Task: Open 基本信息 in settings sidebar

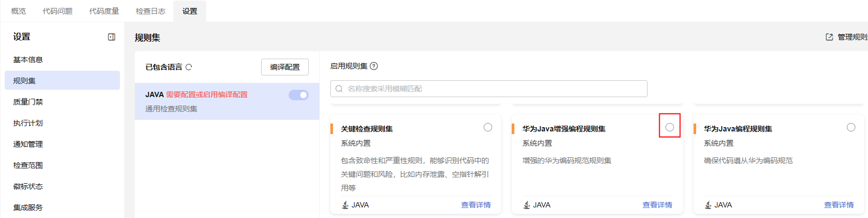Action: click(62, 60)
